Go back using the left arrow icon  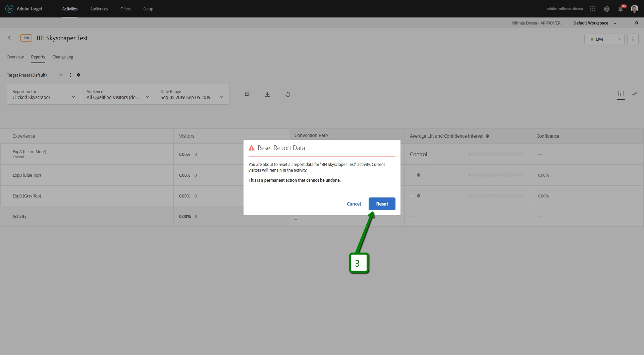tap(9, 38)
